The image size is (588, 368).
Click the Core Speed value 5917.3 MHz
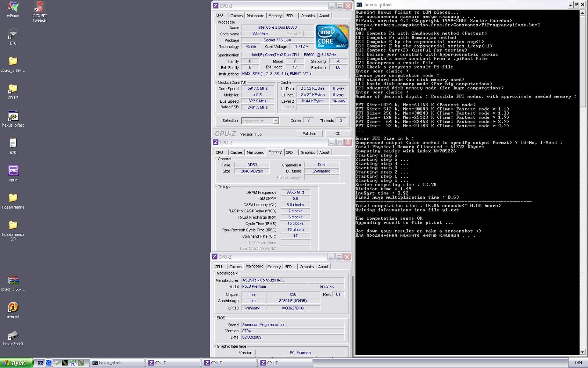(257, 89)
